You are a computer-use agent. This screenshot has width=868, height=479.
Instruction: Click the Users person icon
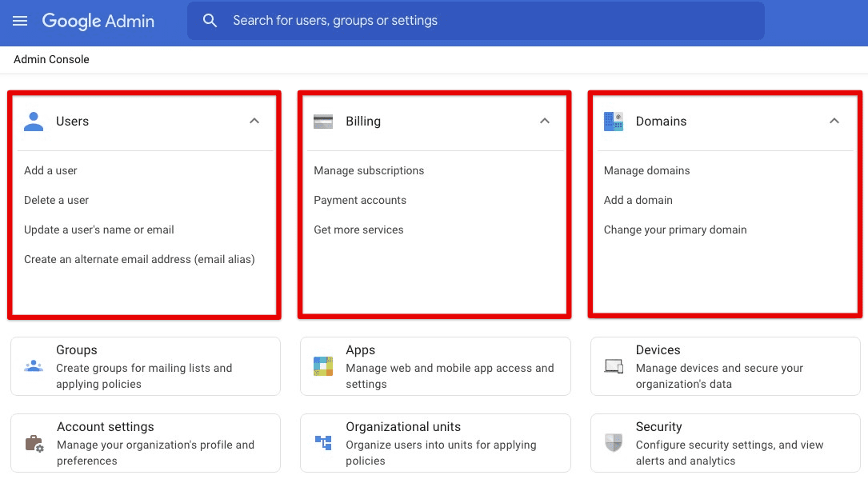click(x=34, y=122)
